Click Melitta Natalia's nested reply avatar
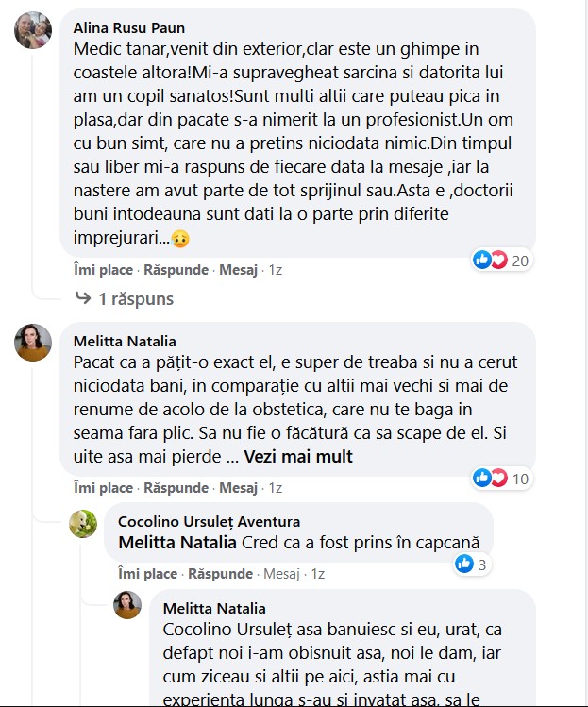This screenshot has height=707, width=588. [x=127, y=606]
